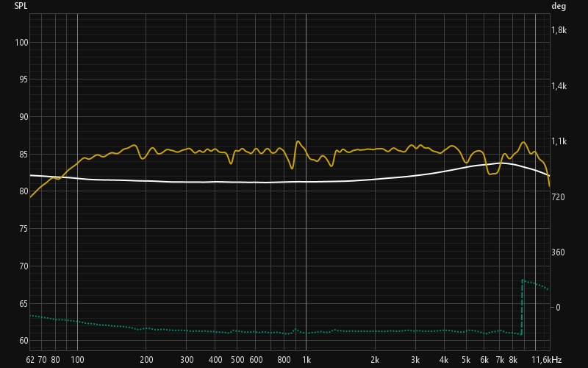
Task: Click the 7k frequency axis label
Action: (x=500, y=360)
